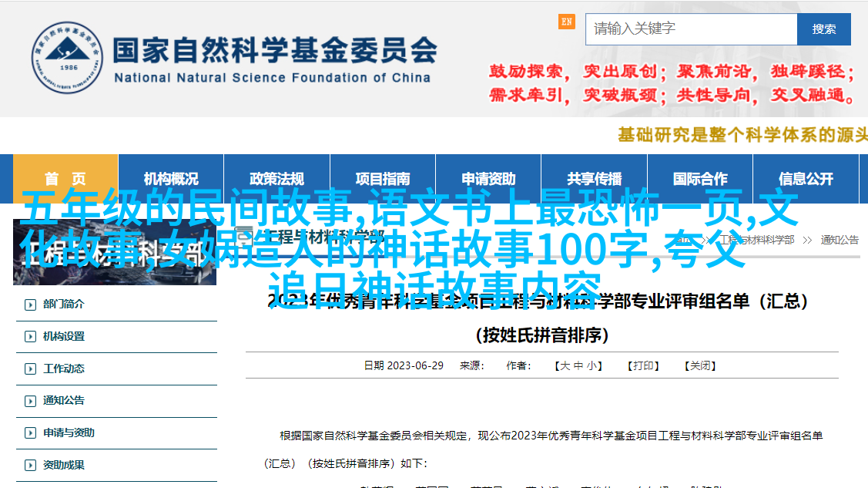Viewport: 868px width, 488px height.
Task: Set font size to 中 (medium)
Action: coord(578,366)
